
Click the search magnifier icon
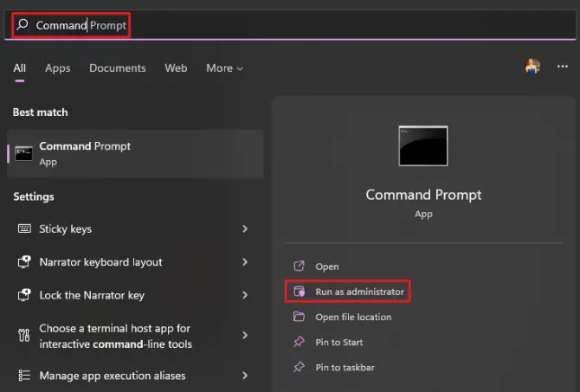point(23,25)
